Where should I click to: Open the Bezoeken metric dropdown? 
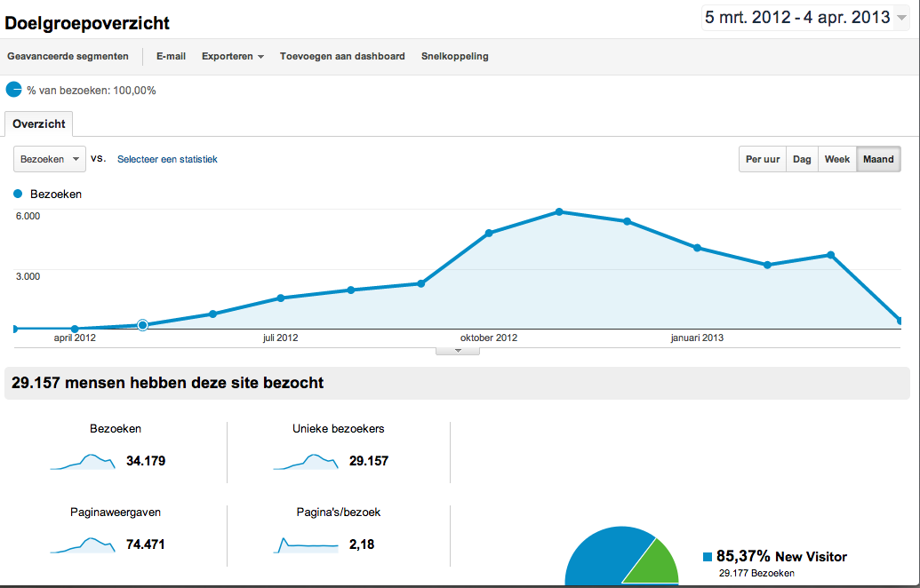tap(50, 159)
